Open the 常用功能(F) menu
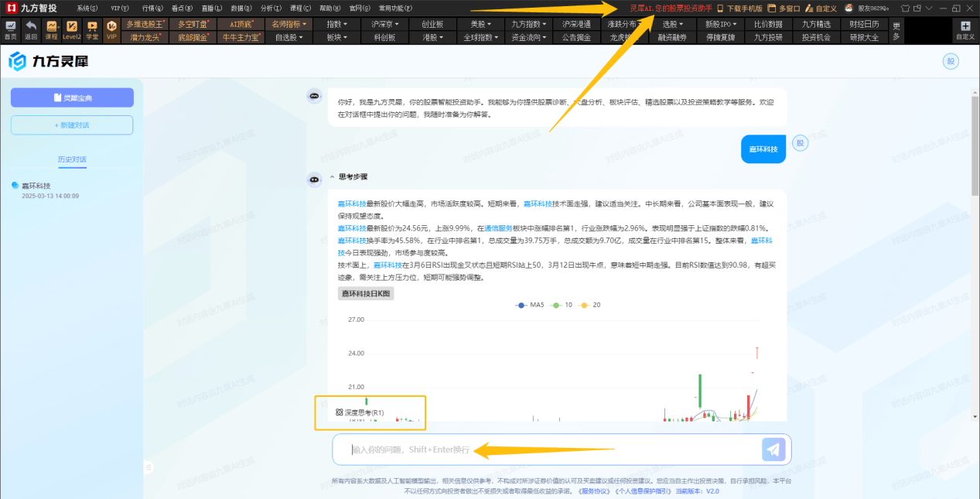 (x=395, y=8)
